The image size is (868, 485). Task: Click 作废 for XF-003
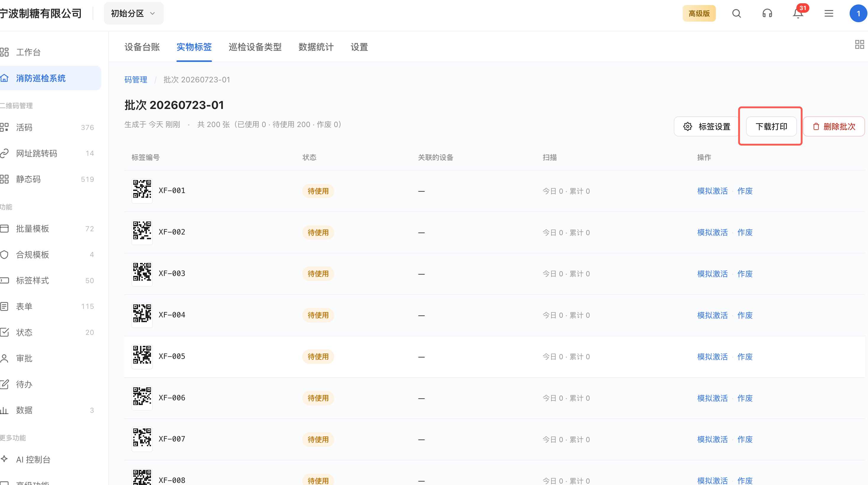click(745, 274)
